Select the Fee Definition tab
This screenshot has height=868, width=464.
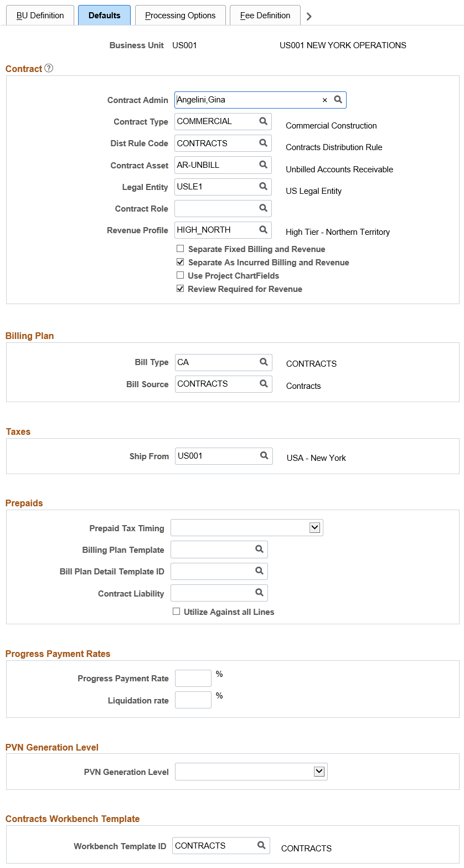coord(265,16)
